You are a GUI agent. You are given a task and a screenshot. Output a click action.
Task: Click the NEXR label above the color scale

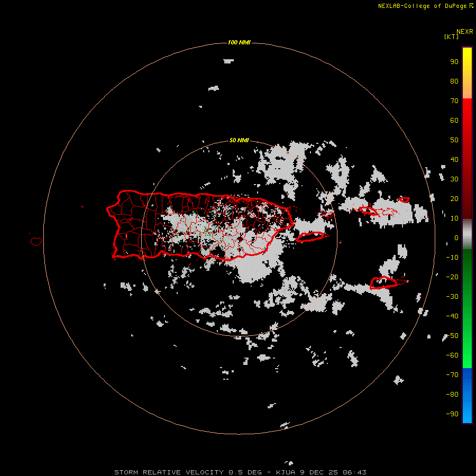tap(465, 32)
